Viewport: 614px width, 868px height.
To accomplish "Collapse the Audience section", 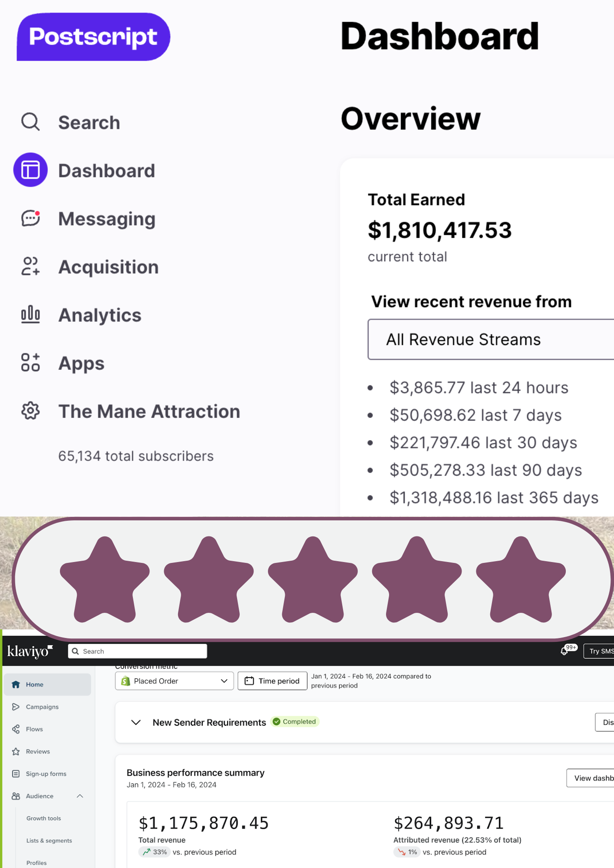I will 80,796.
